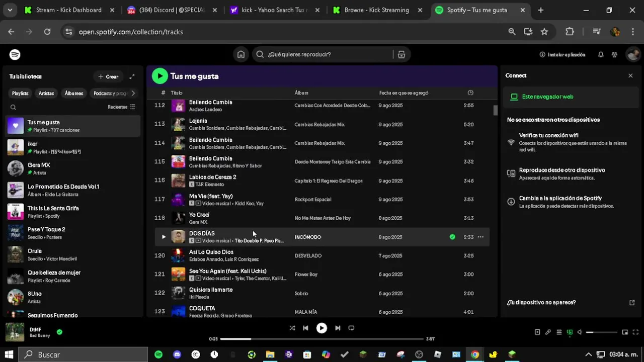
Task: Open more options for DOS DÍAS
Action: coord(480,237)
